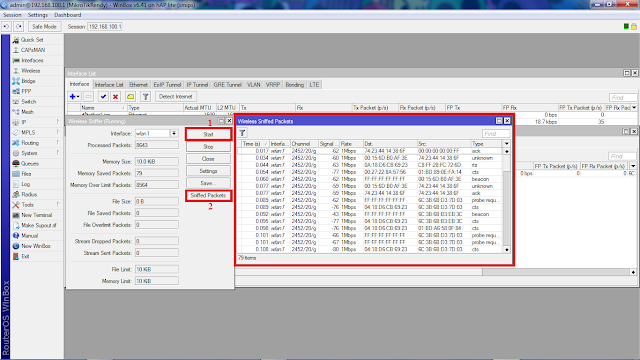Click the redo arrow in toolbar
This screenshot has width=640, height=360.
click(x=19, y=27)
